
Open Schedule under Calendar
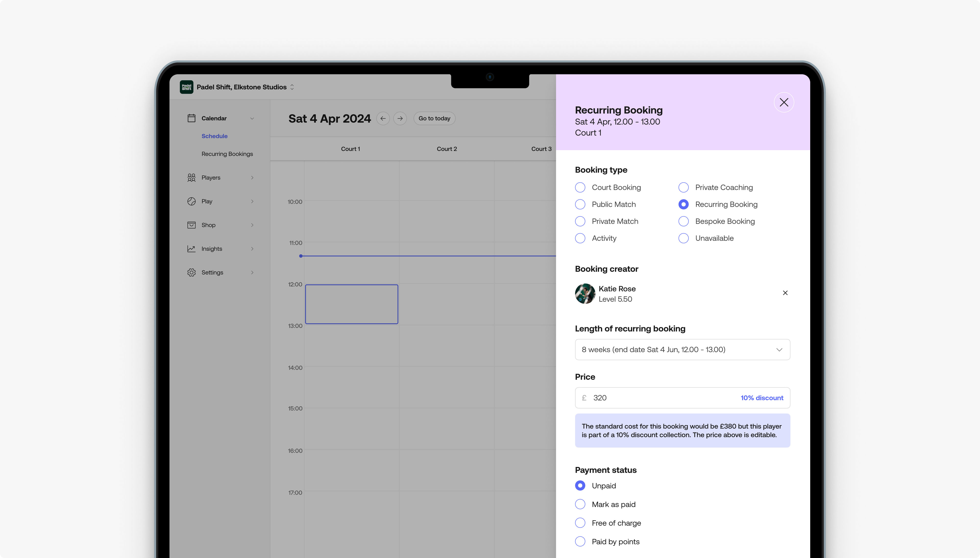click(x=214, y=136)
